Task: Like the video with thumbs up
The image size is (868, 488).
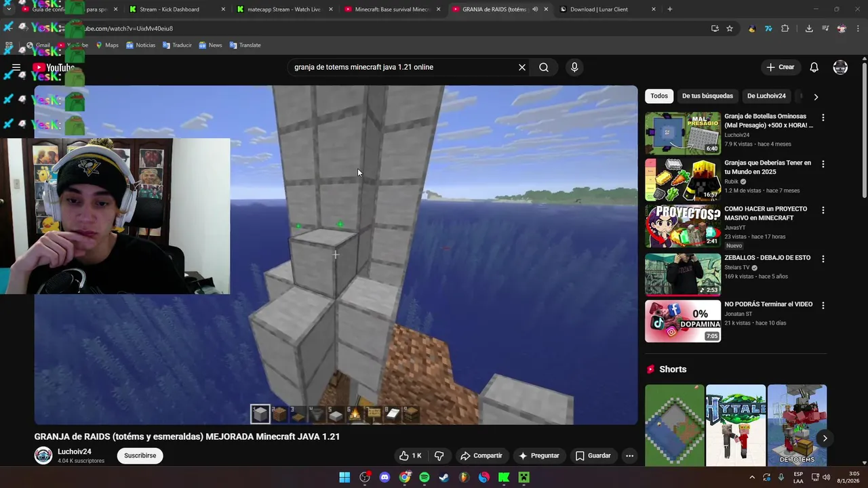Action: [410, 455]
